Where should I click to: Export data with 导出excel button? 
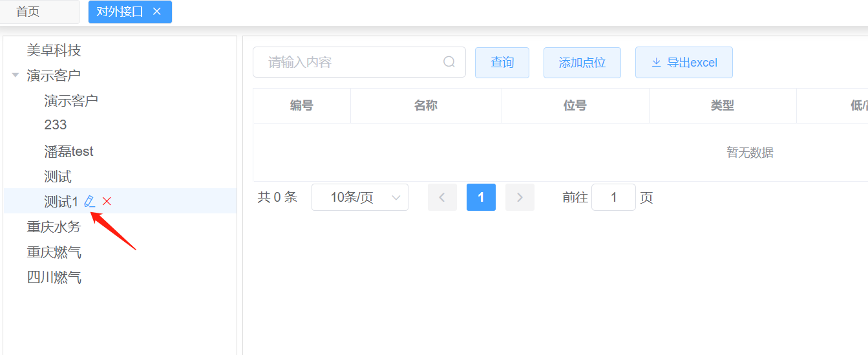pyautogui.click(x=684, y=63)
